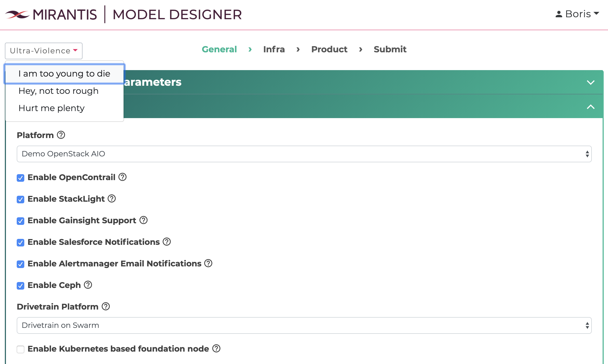
Task: Show help for Enable Gainsight Support
Action: (144, 220)
